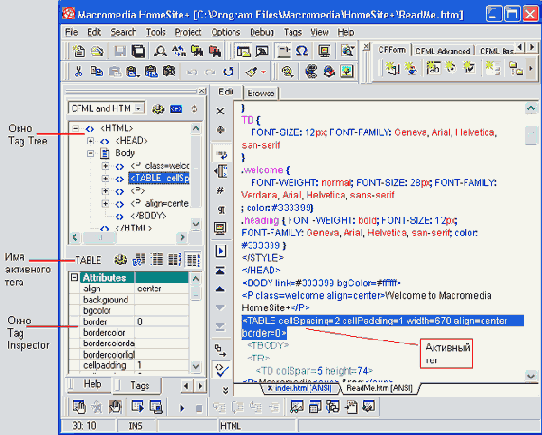Image resolution: width=542 pixels, height=435 pixels.
Task: Toggle hidden characters with the ¶ button
Action: tap(221, 209)
